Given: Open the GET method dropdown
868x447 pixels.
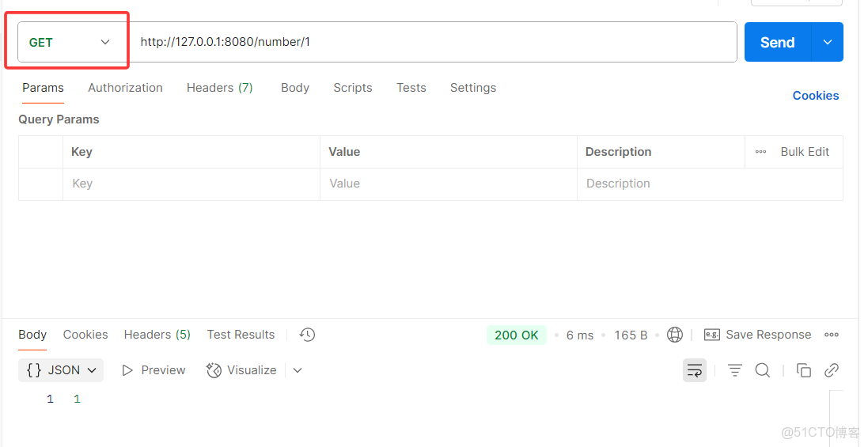Looking at the screenshot, I should click(70, 43).
